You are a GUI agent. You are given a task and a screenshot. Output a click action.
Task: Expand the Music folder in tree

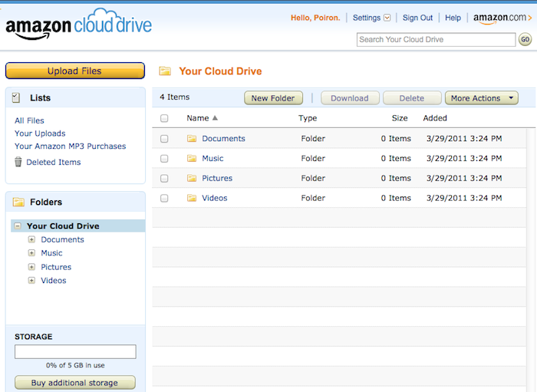click(x=31, y=253)
